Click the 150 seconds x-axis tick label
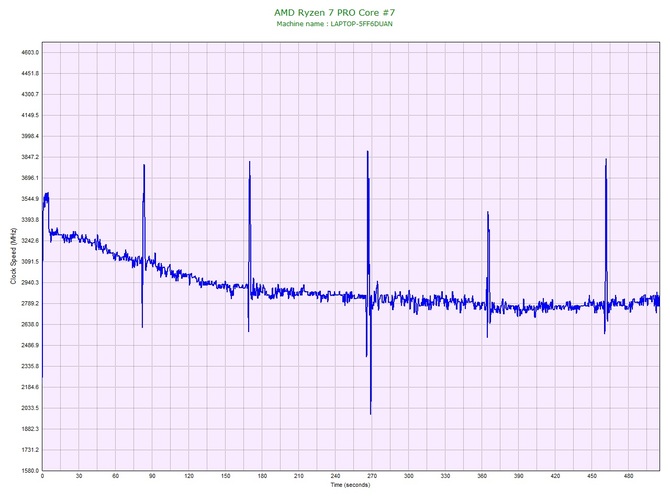The height and width of the screenshot is (502, 670). tap(226, 476)
